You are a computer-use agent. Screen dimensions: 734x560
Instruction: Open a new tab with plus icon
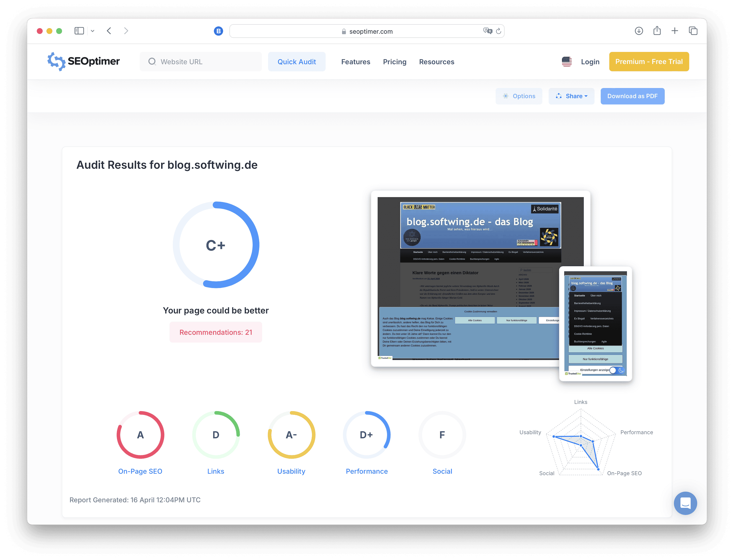tap(675, 31)
